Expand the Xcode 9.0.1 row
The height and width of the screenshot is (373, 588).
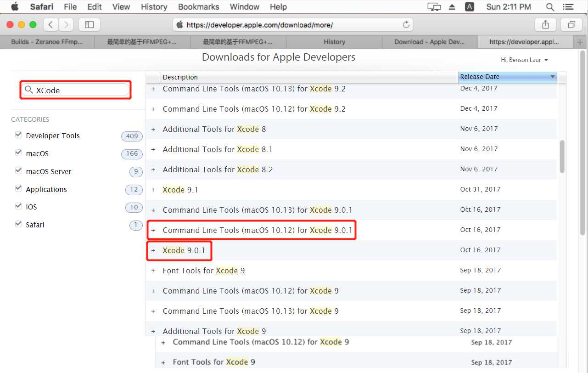[x=153, y=251]
